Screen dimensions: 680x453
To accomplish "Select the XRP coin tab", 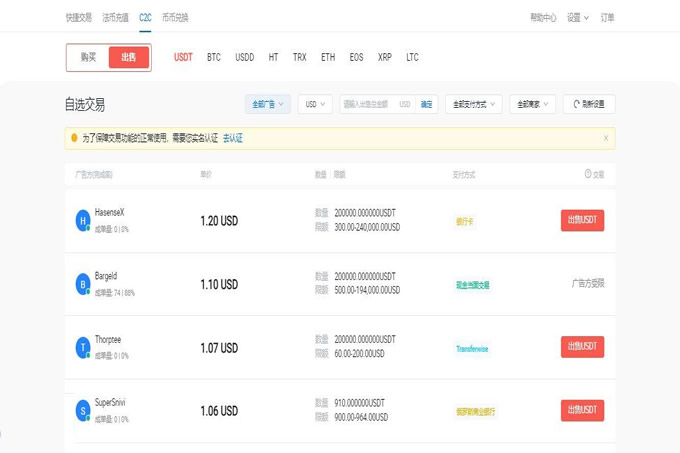I will 385,57.
